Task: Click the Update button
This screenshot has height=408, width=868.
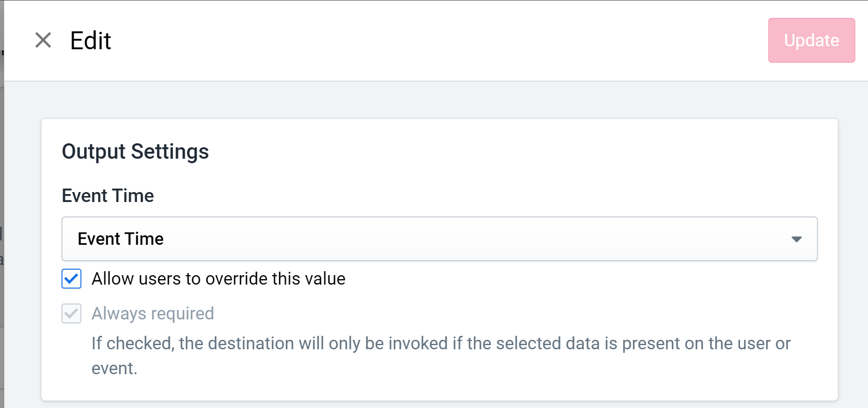Action: 812,40
